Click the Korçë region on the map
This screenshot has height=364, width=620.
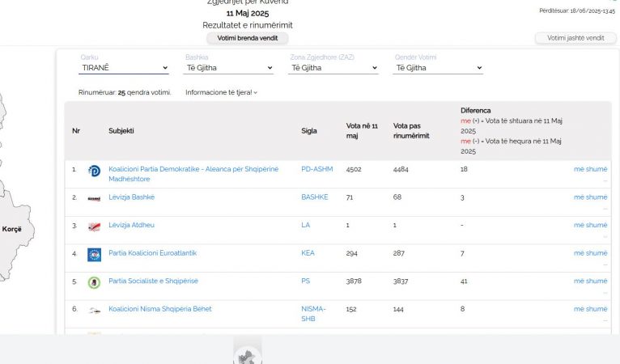coord(12,229)
